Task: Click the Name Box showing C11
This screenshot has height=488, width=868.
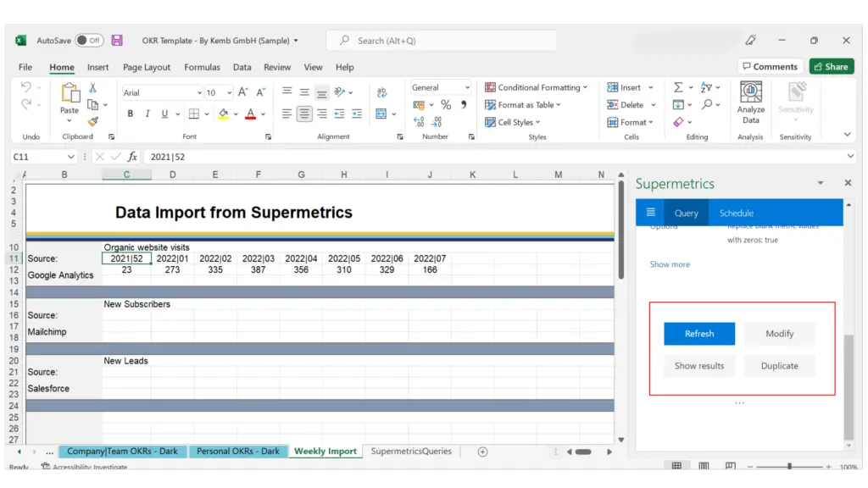Action: point(42,157)
